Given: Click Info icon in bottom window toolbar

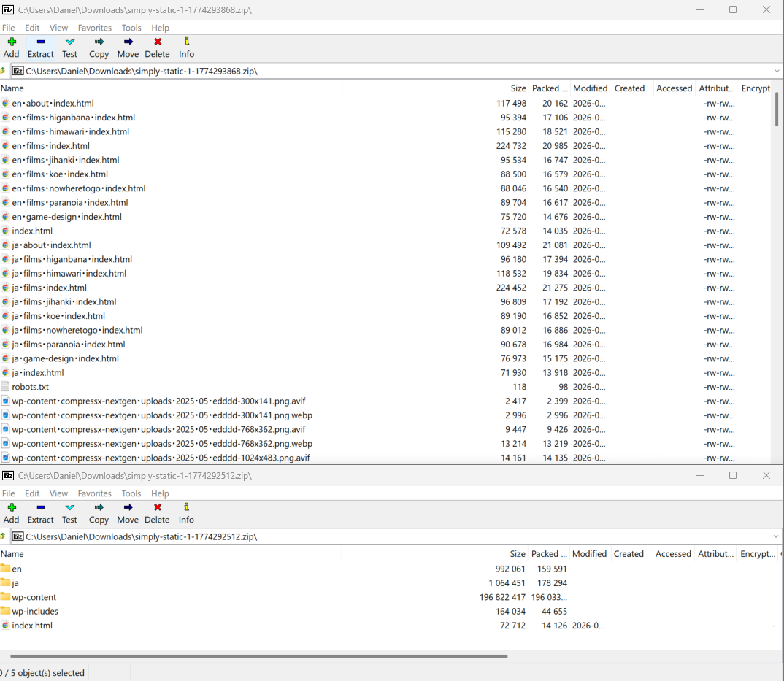Looking at the screenshot, I should coord(186,507).
